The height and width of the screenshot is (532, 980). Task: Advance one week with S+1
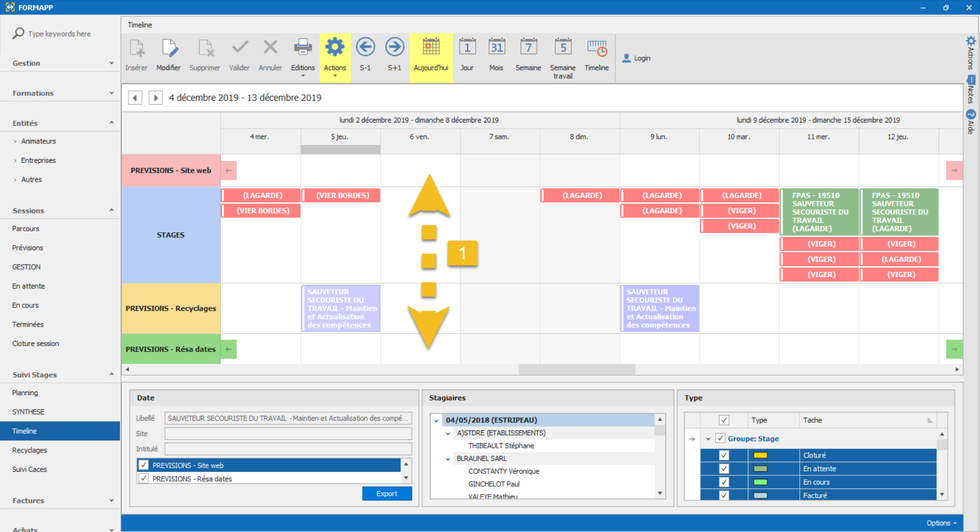tap(395, 47)
